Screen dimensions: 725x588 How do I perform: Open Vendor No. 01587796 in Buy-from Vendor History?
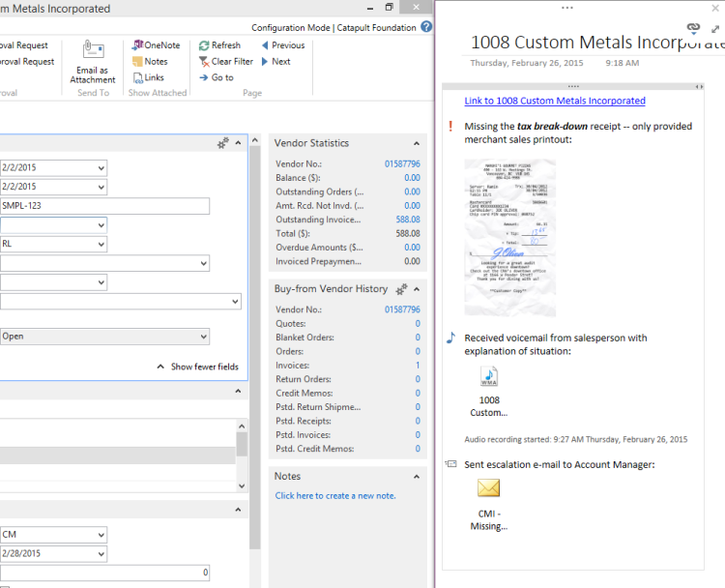point(402,309)
